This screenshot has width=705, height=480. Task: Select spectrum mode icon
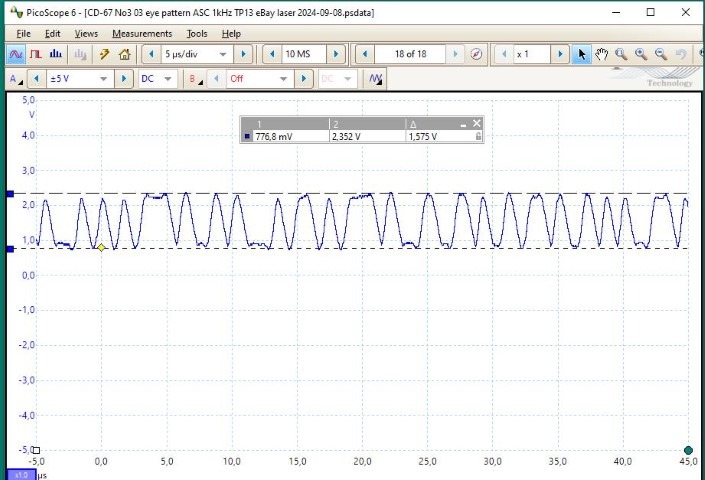(x=55, y=54)
